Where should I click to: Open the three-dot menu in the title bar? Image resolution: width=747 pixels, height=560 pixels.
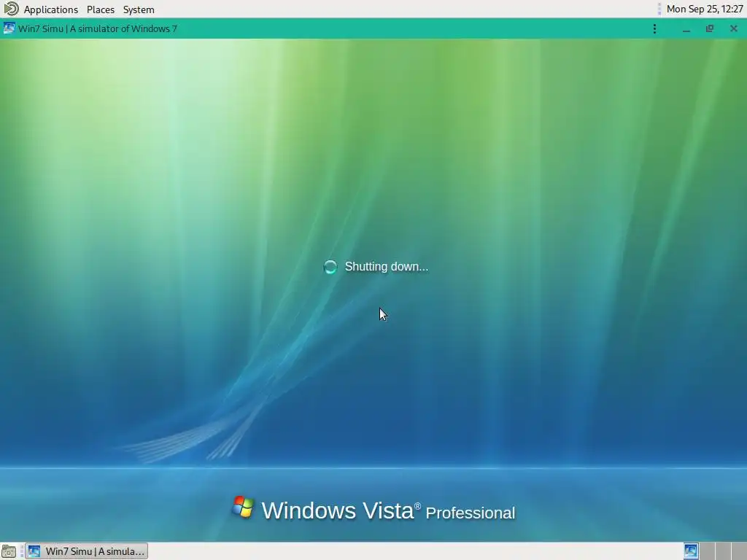pyautogui.click(x=654, y=29)
